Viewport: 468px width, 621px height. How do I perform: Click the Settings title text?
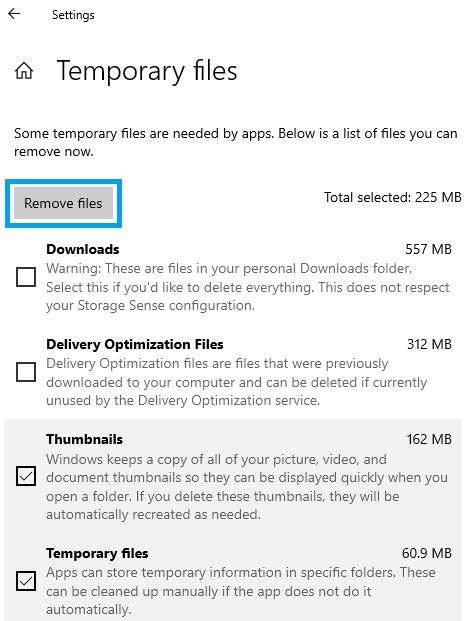(x=73, y=15)
